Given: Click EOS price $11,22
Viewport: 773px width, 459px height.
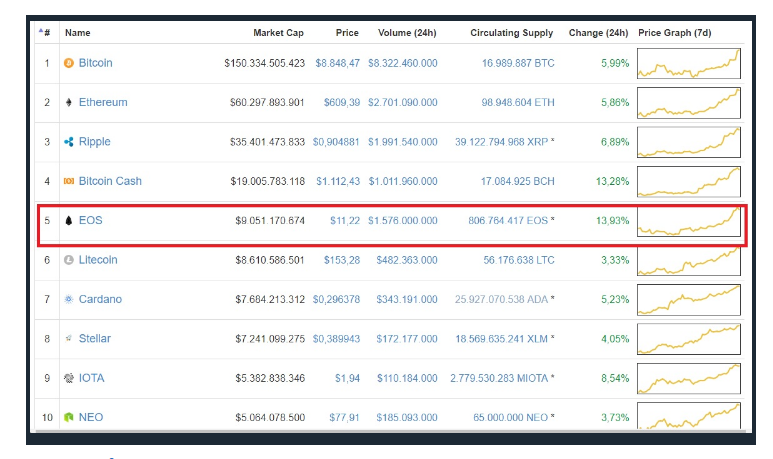Looking at the screenshot, I should click(x=345, y=221).
